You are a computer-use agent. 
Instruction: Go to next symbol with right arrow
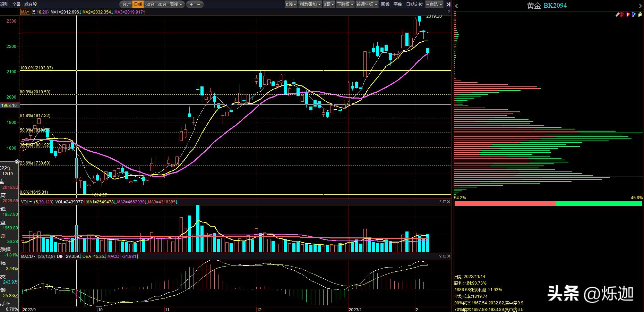(x=640, y=6)
